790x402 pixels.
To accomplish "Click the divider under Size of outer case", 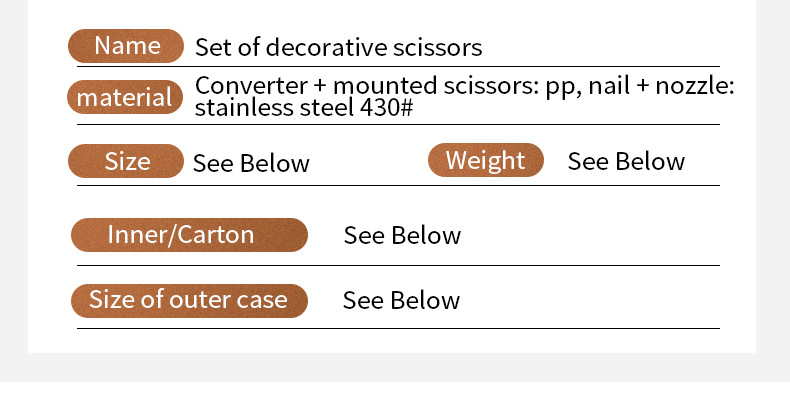I will [x=400, y=328].
